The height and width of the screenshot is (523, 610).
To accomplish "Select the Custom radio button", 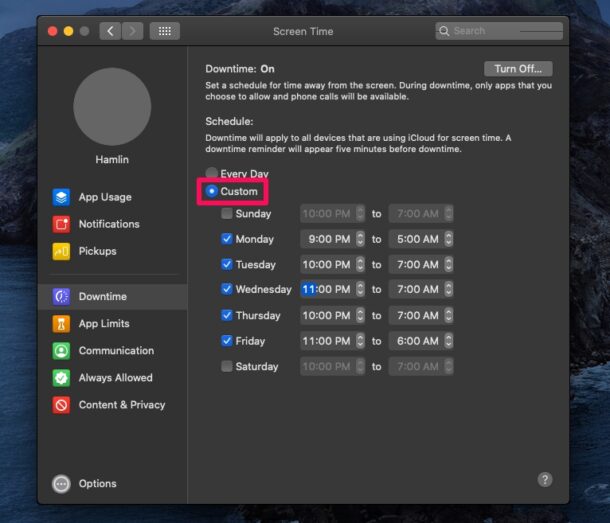I will pos(211,191).
